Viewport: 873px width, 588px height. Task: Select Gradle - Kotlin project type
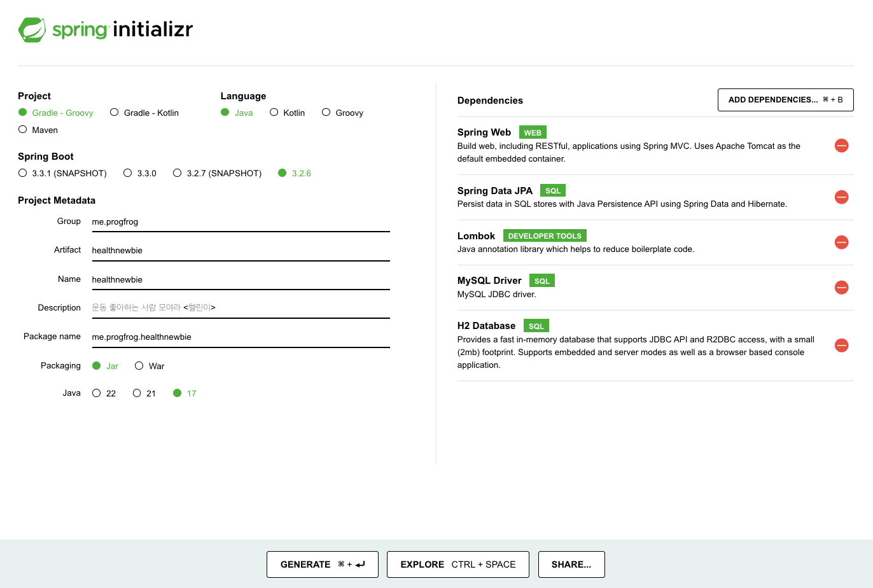(144, 113)
